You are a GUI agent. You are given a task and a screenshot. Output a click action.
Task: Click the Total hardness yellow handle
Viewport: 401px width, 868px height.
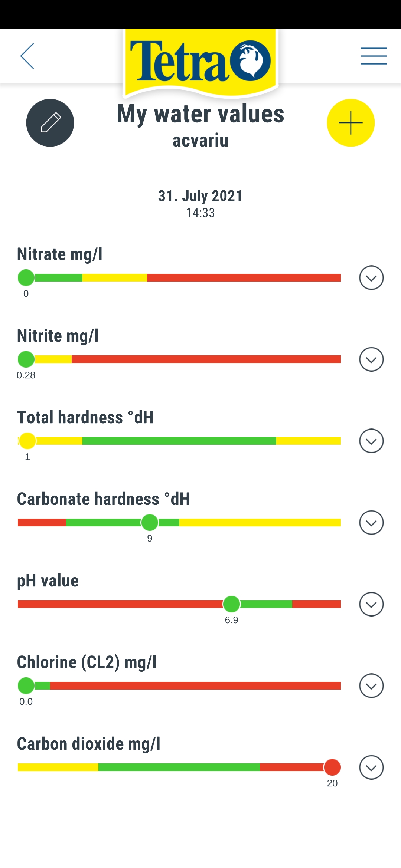[27, 441]
